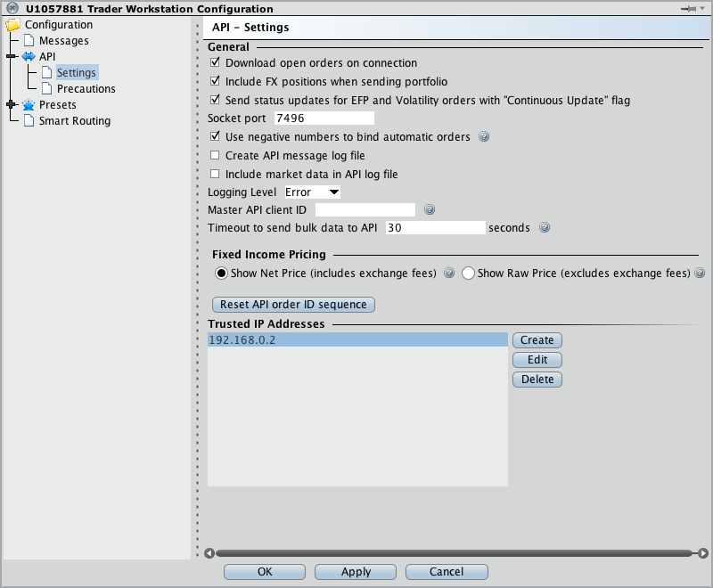This screenshot has height=588, width=713.
Task: Toggle Use negative numbers to bind automatic orders
Action: 215,136
